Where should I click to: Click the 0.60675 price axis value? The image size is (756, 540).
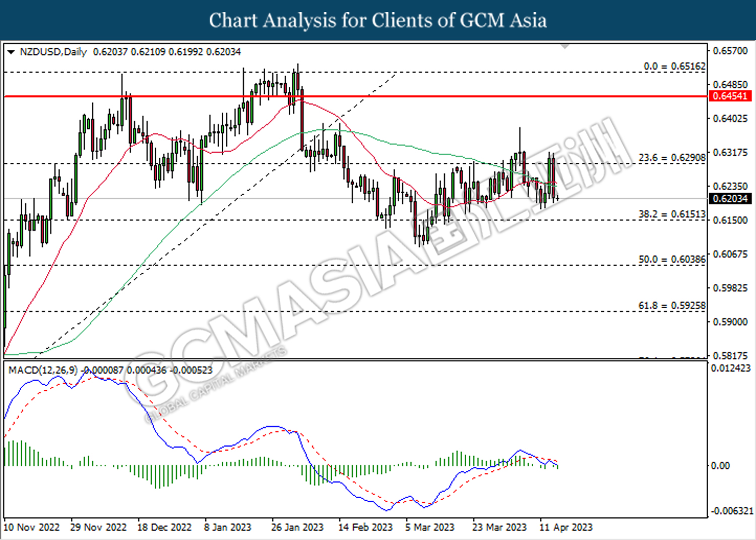(x=730, y=254)
